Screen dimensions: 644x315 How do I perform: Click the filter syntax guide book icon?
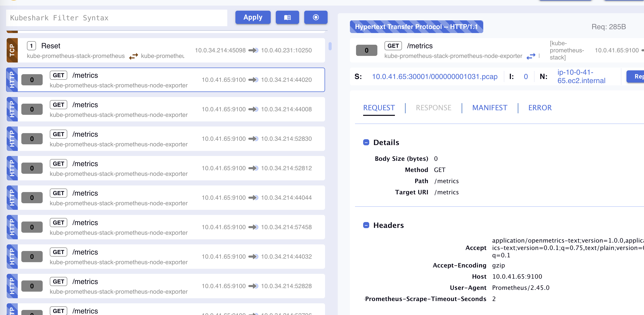[287, 17]
